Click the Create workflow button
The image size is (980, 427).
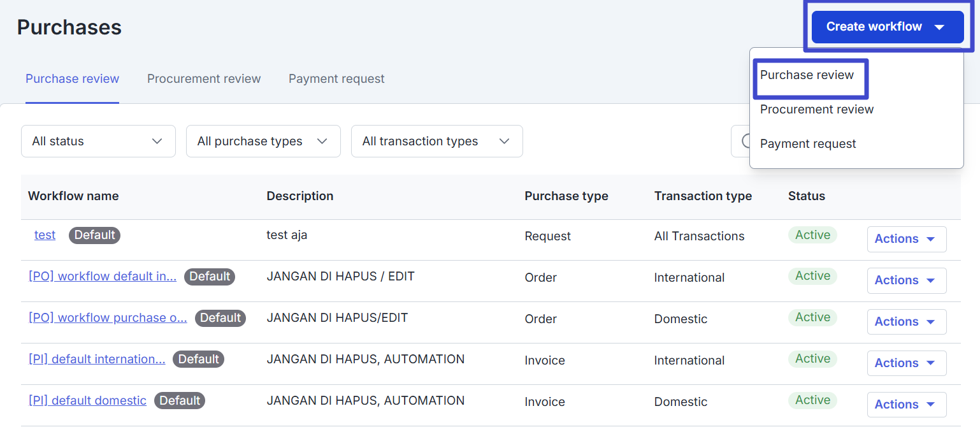click(886, 27)
